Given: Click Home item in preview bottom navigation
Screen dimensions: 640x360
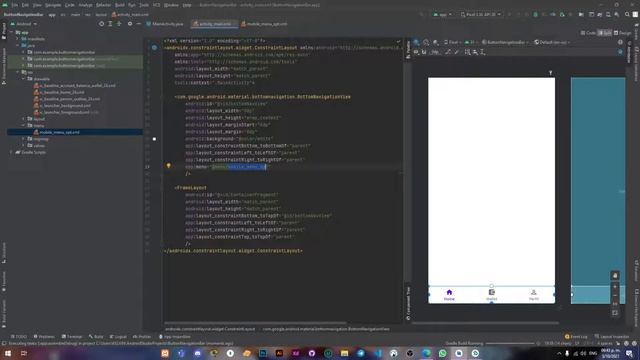Looking at the screenshot, I should [449, 295].
